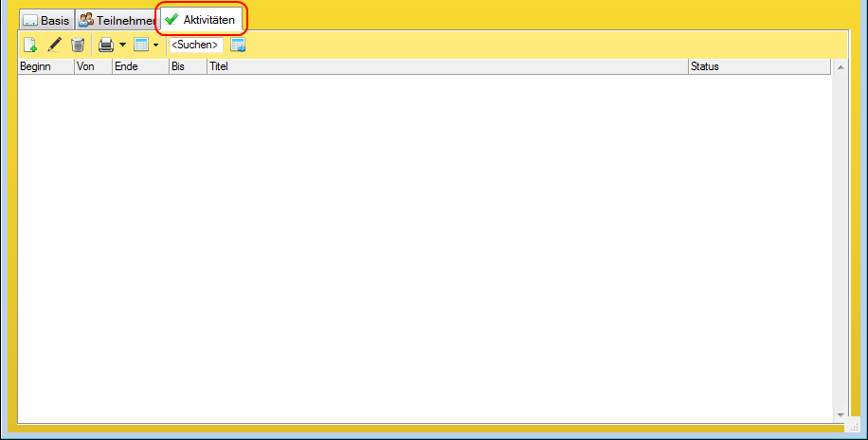The height and width of the screenshot is (440, 868).
Task: Sort list by Titel column header
Action: coord(447,66)
